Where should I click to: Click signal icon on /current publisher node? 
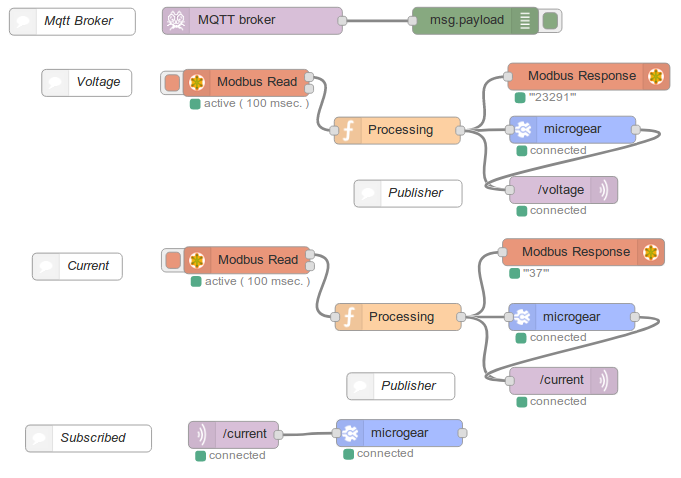tap(603, 381)
